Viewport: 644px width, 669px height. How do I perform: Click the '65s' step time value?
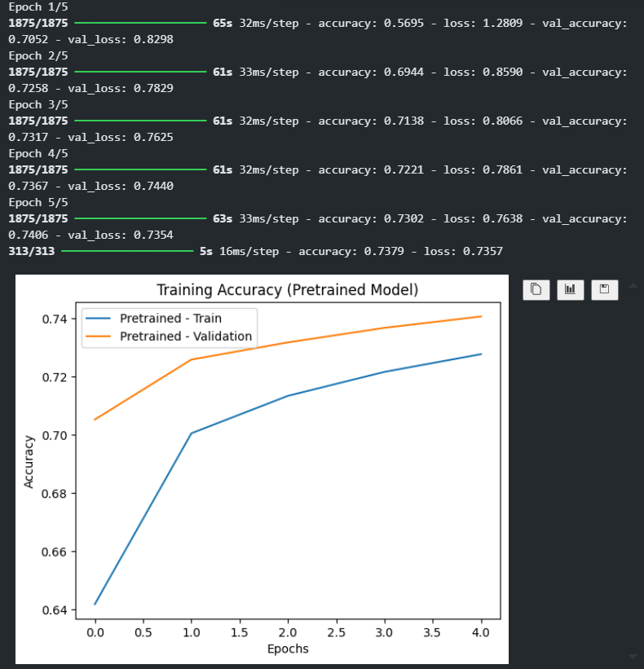click(x=223, y=23)
